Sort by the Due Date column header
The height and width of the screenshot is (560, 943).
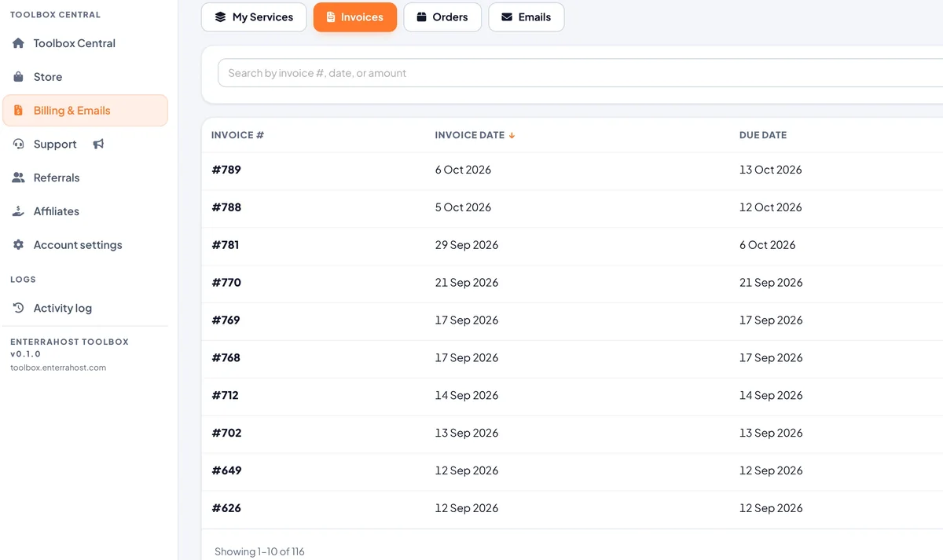763,135
